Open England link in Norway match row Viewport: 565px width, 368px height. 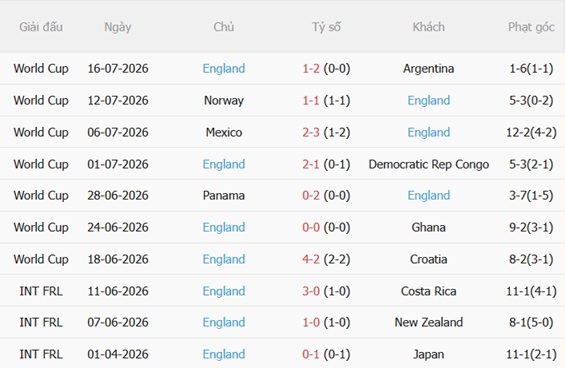[x=429, y=100]
